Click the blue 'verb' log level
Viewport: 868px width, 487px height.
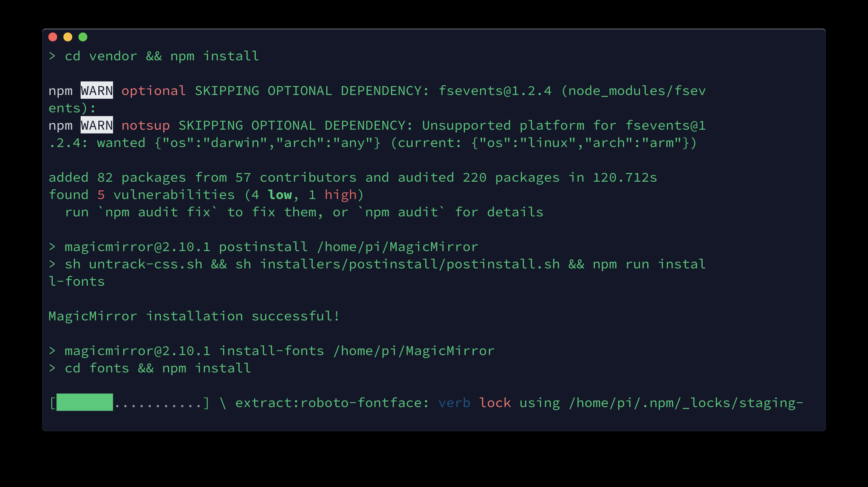point(454,403)
